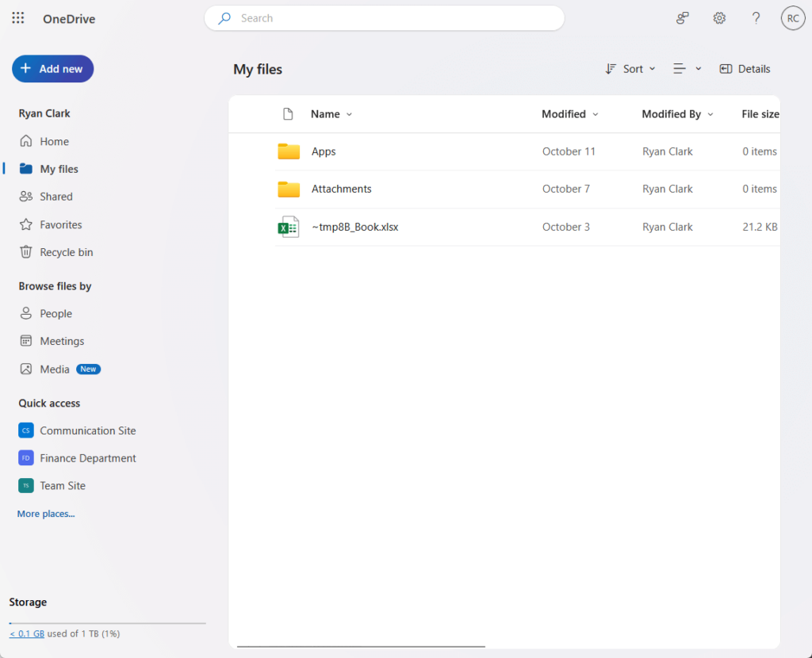The height and width of the screenshot is (658, 812).
Task: Browse files by Meetings
Action: pos(62,341)
